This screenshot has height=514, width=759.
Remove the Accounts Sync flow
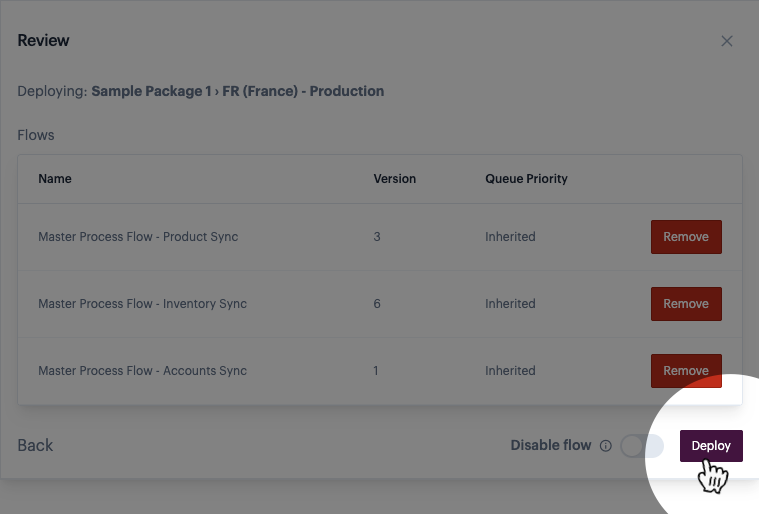686,370
